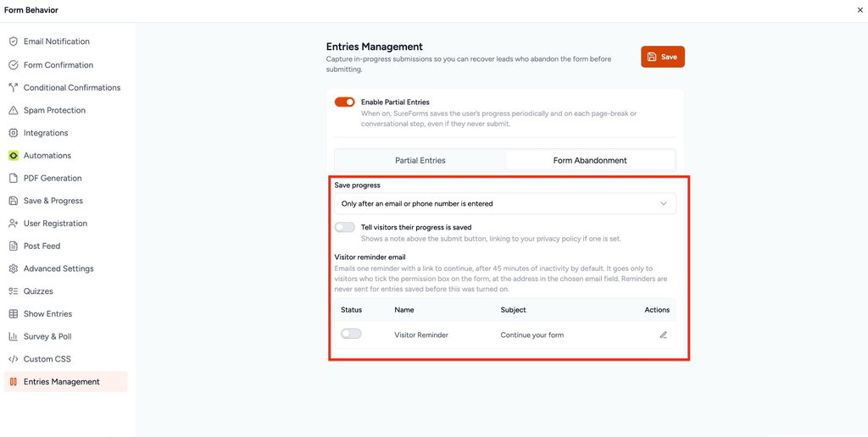The image size is (868, 437).
Task: Click the Form Confirmation checkmark icon
Action: tap(14, 64)
